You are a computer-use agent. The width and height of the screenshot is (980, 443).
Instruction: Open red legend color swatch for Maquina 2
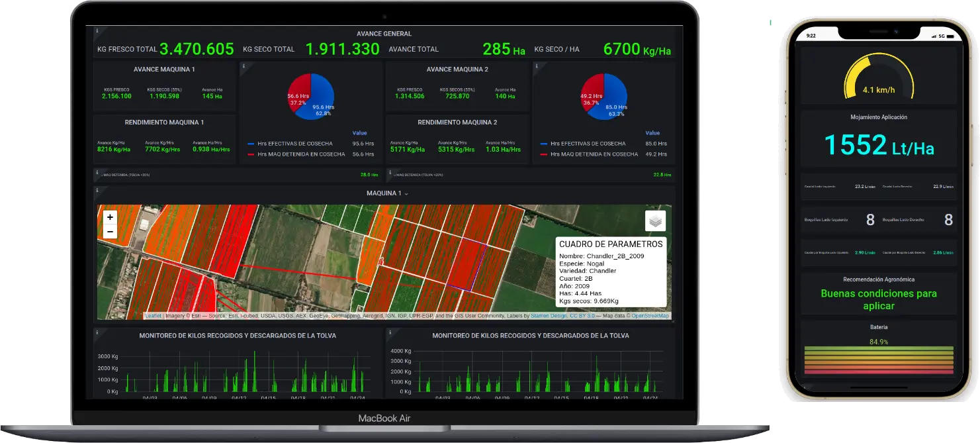544,154
